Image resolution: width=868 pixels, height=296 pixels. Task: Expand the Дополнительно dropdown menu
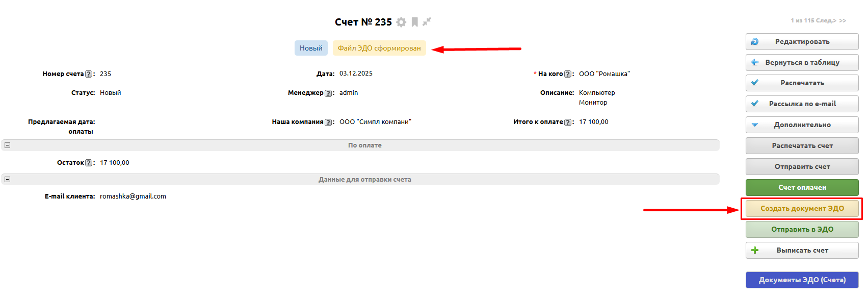click(x=802, y=125)
